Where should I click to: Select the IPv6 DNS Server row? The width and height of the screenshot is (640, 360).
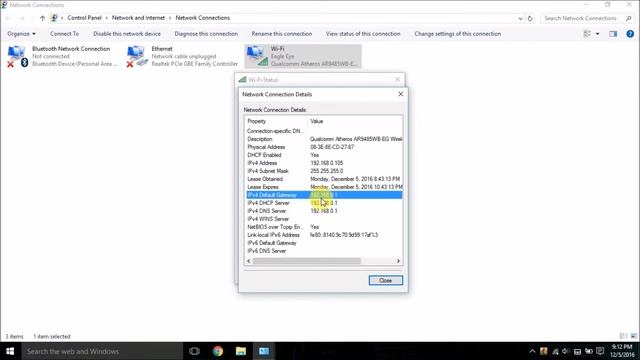(324, 251)
